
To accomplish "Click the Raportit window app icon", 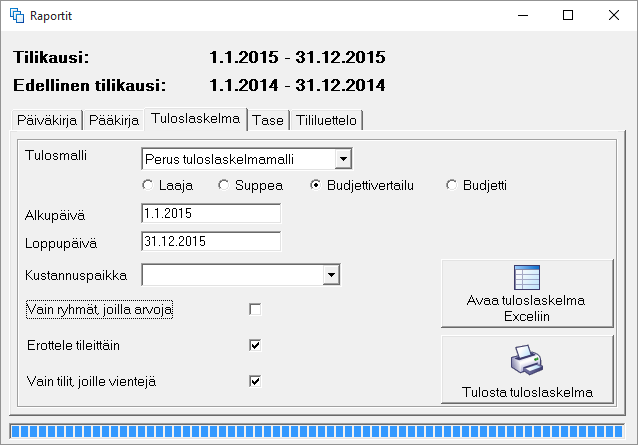I will coord(17,15).
